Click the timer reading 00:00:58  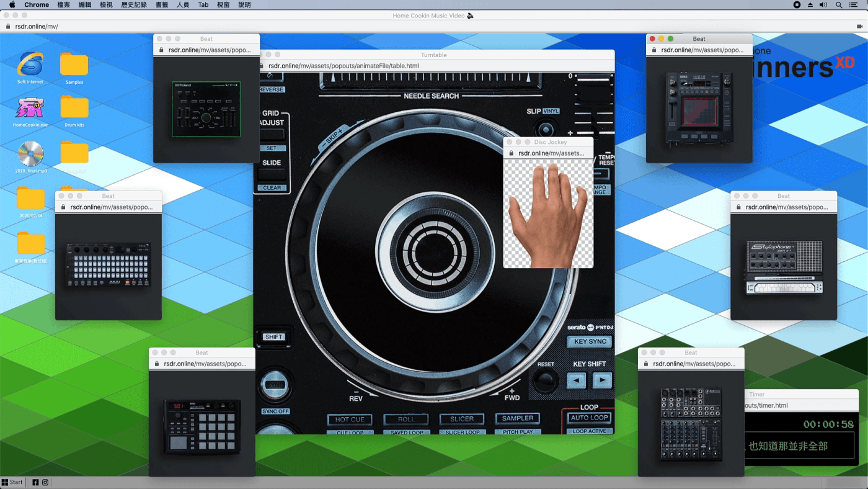tap(828, 424)
